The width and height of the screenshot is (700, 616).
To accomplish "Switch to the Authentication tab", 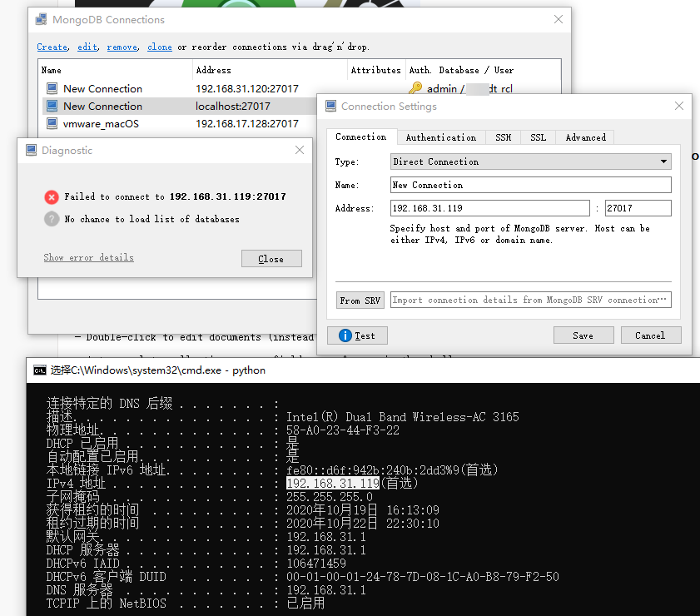I will click(440, 137).
